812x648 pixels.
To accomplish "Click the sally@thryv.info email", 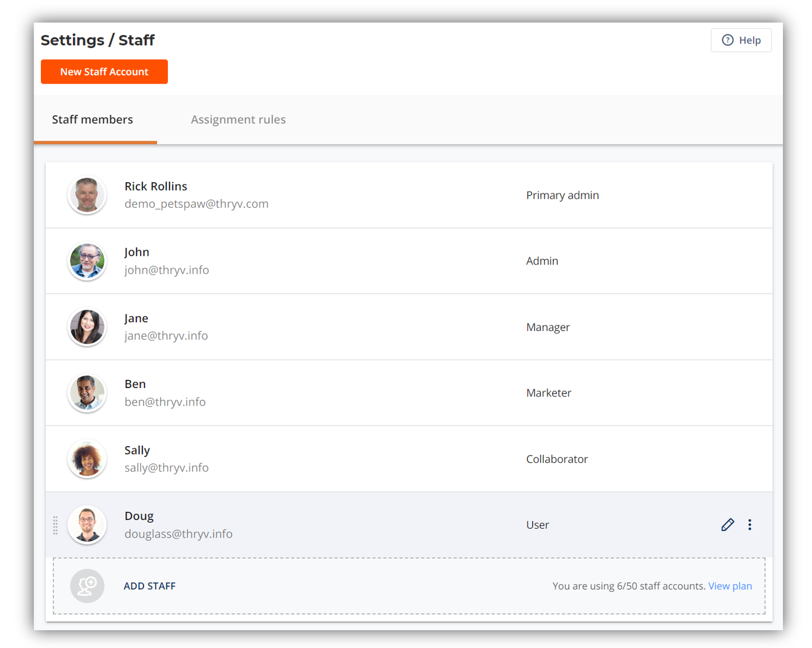I will point(167,468).
